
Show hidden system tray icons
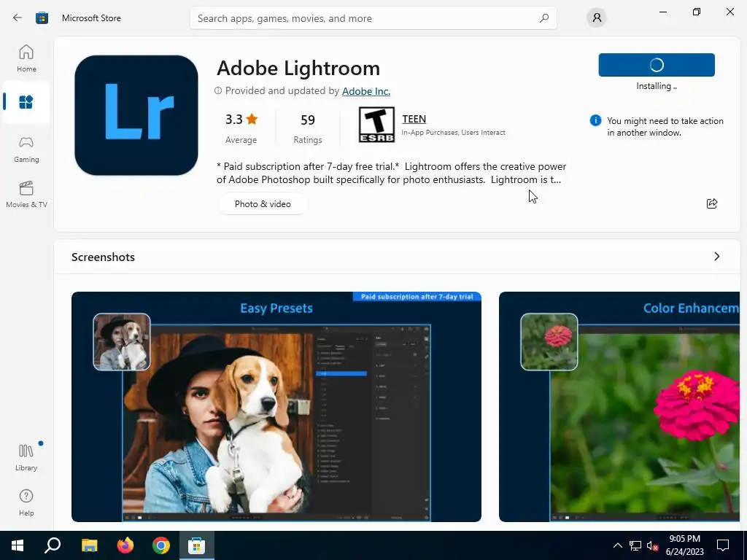617,545
